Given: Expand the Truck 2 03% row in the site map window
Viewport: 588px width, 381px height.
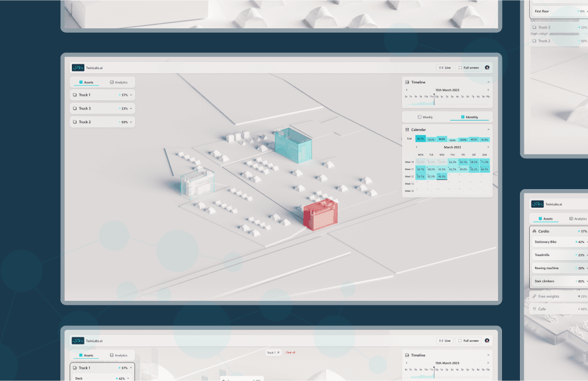Looking at the screenshot, I should [131, 122].
